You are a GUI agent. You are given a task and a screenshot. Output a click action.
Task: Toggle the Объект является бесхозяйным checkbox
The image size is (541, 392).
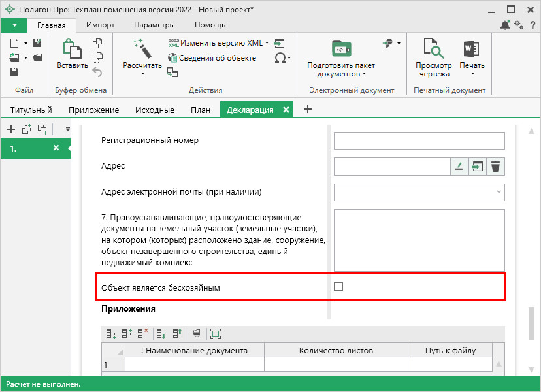pyautogui.click(x=338, y=286)
